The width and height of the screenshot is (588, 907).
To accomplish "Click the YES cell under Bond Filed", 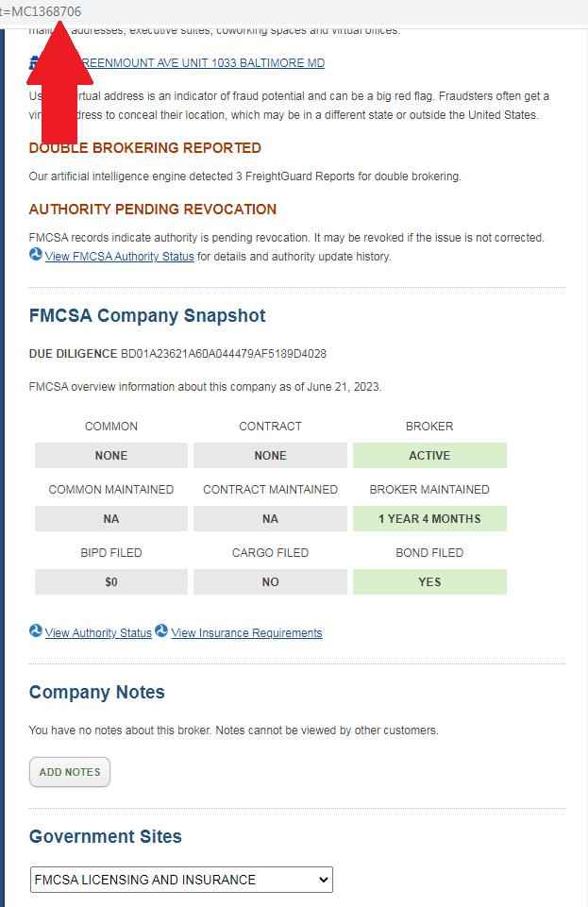I will (429, 582).
